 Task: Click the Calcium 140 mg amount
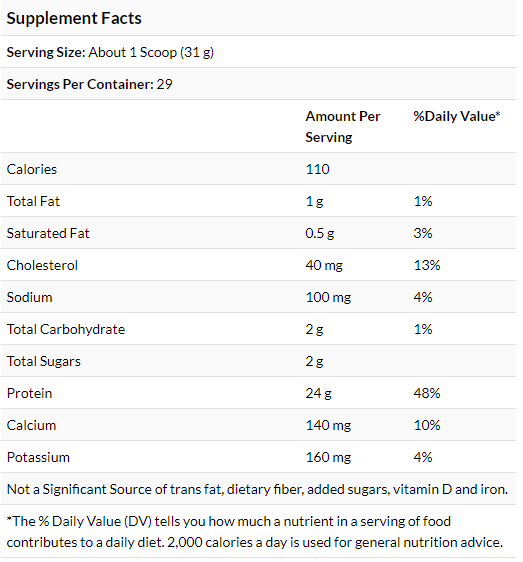[328, 425]
